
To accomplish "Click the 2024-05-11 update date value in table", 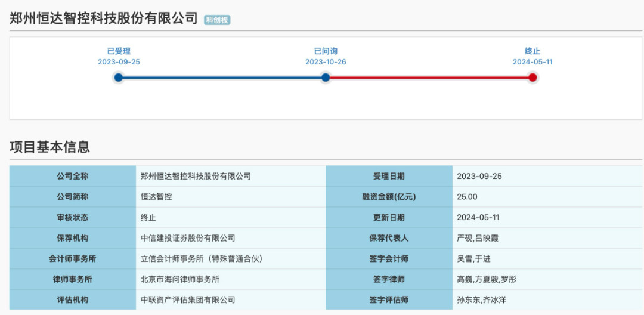I will 478,218.
